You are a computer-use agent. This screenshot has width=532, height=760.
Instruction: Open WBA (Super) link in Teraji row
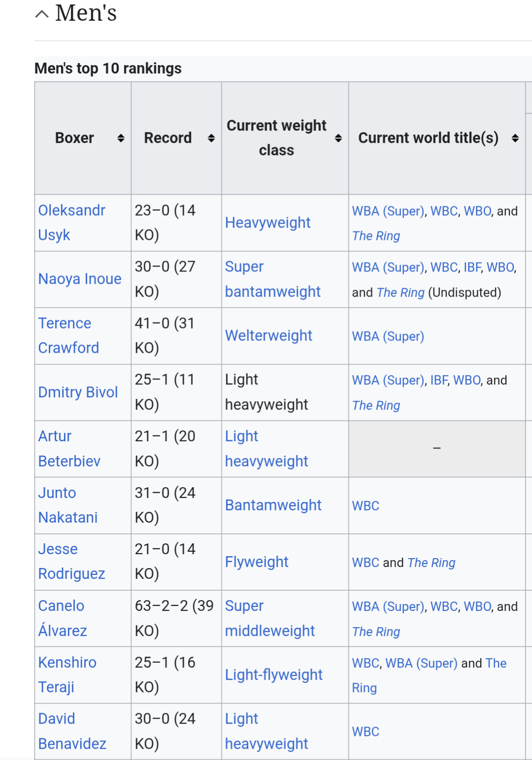[422, 663]
